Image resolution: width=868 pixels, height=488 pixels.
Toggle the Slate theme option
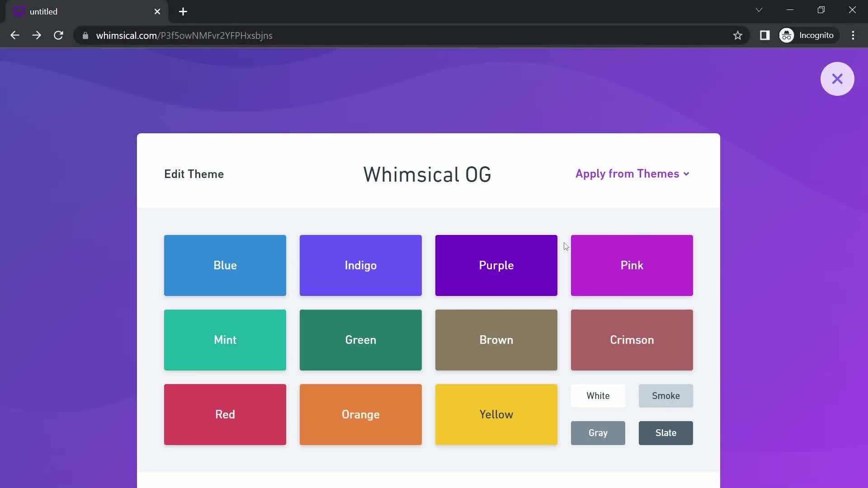point(666,432)
